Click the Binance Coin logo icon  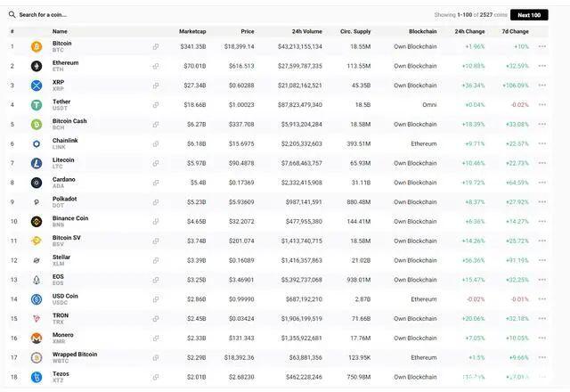coord(37,222)
